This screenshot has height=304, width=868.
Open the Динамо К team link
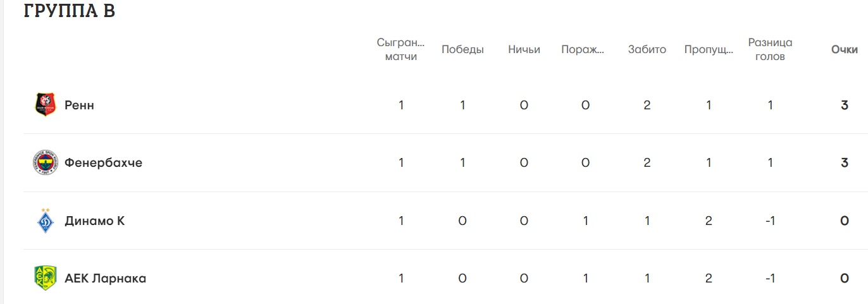pos(94,221)
